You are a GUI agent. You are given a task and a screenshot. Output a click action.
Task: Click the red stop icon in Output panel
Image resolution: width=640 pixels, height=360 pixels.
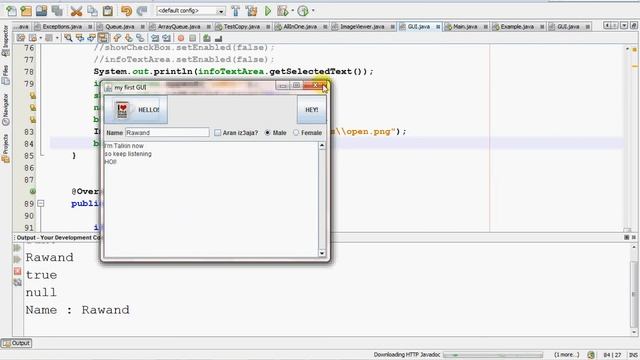point(18,271)
